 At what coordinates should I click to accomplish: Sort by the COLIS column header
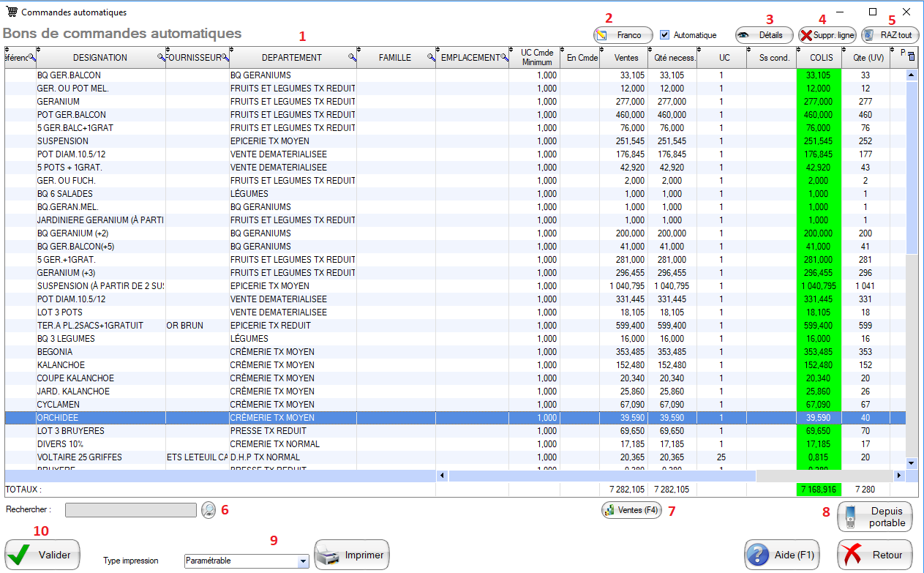coord(819,58)
